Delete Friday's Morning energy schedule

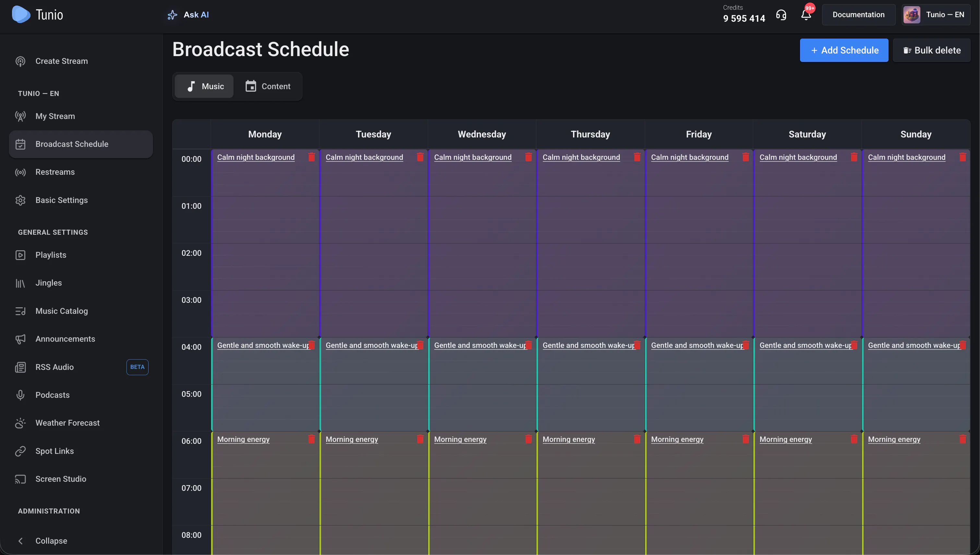746,439
